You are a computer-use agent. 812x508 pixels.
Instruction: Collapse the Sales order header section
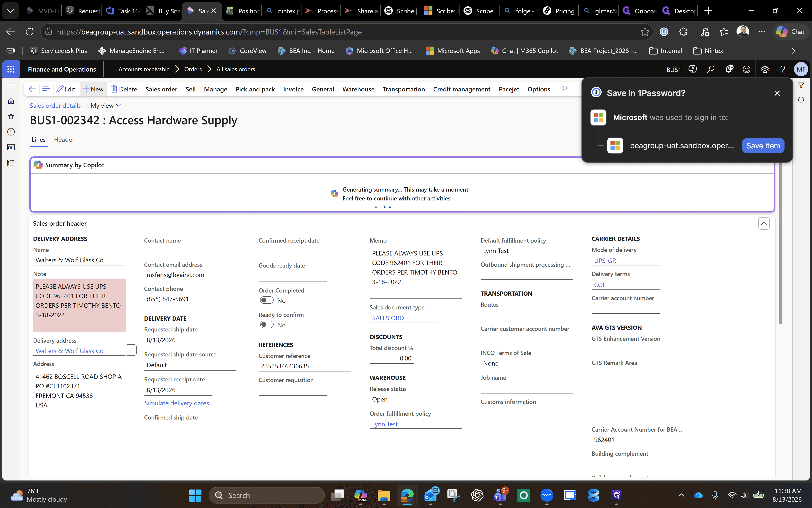tap(764, 224)
